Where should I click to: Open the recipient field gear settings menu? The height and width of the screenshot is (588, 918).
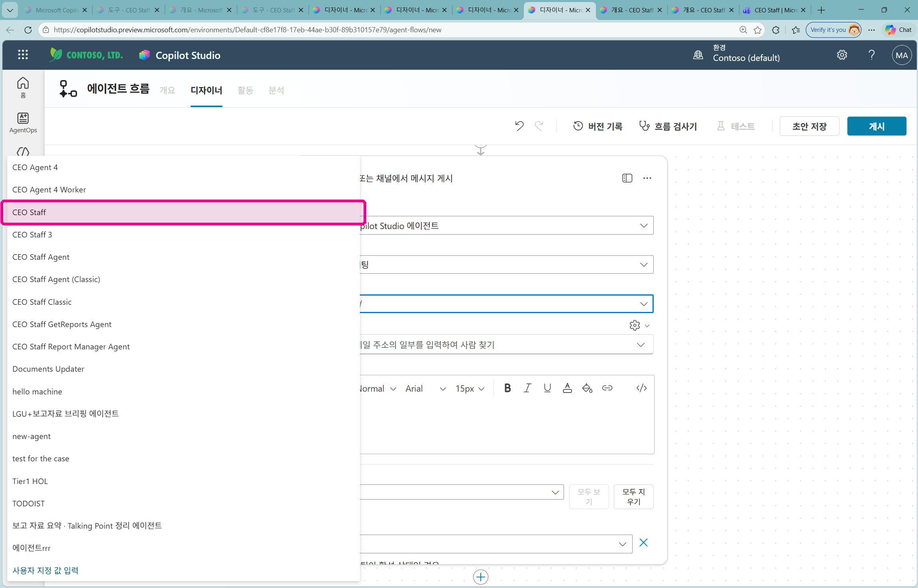tap(639, 325)
